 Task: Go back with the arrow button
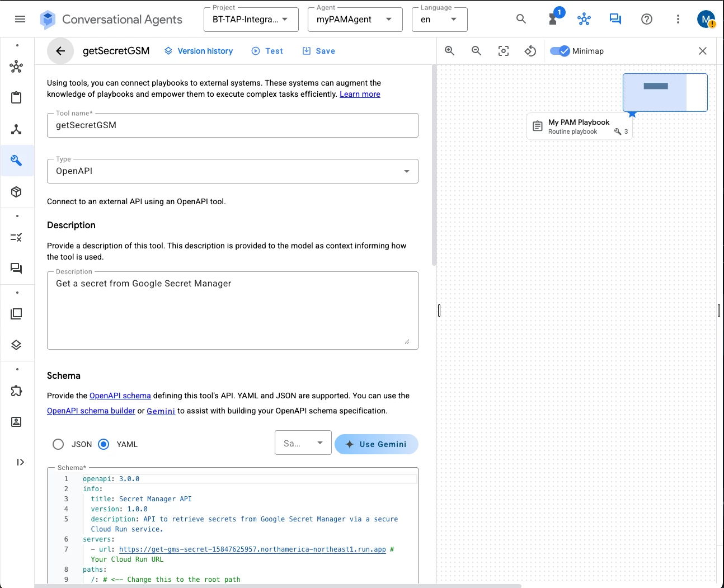[60, 51]
